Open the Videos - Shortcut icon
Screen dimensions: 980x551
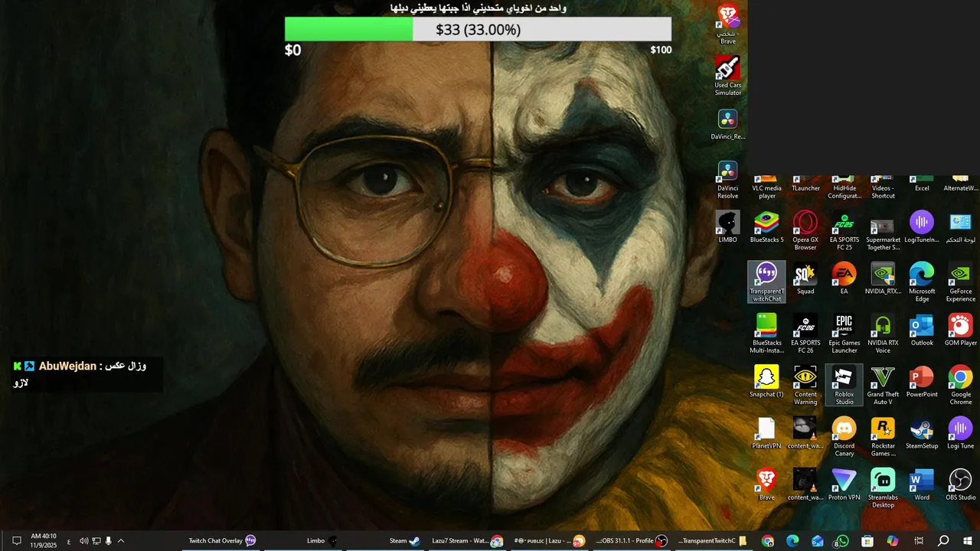(883, 187)
